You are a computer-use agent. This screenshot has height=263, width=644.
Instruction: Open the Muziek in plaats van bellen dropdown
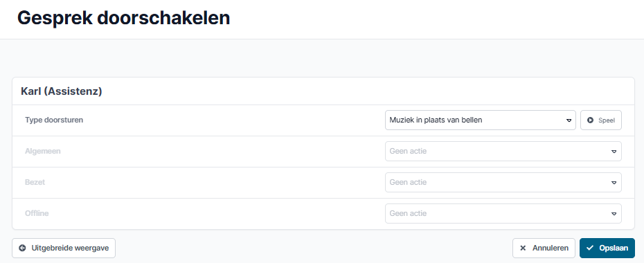coord(481,120)
